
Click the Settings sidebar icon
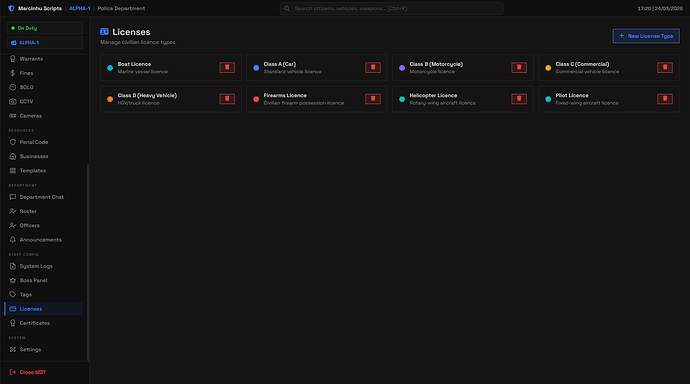13,349
